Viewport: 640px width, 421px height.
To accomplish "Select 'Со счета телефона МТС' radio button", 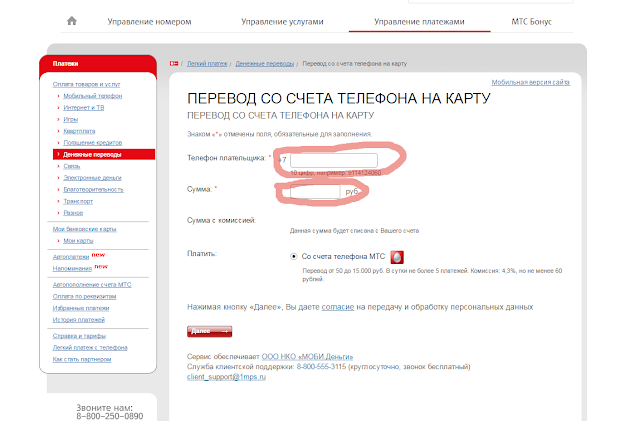I will 293,256.
